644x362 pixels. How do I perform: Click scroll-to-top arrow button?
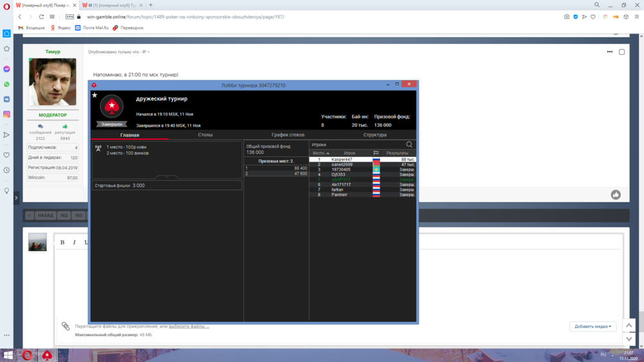(629, 325)
